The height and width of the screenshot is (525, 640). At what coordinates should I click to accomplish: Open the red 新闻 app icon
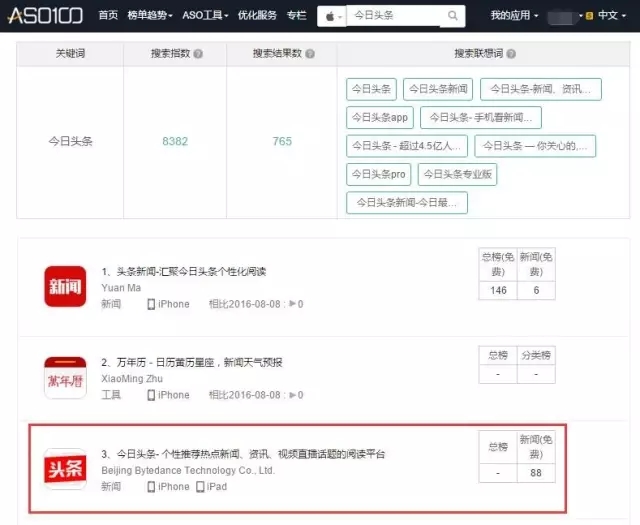pyautogui.click(x=65, y=287)
